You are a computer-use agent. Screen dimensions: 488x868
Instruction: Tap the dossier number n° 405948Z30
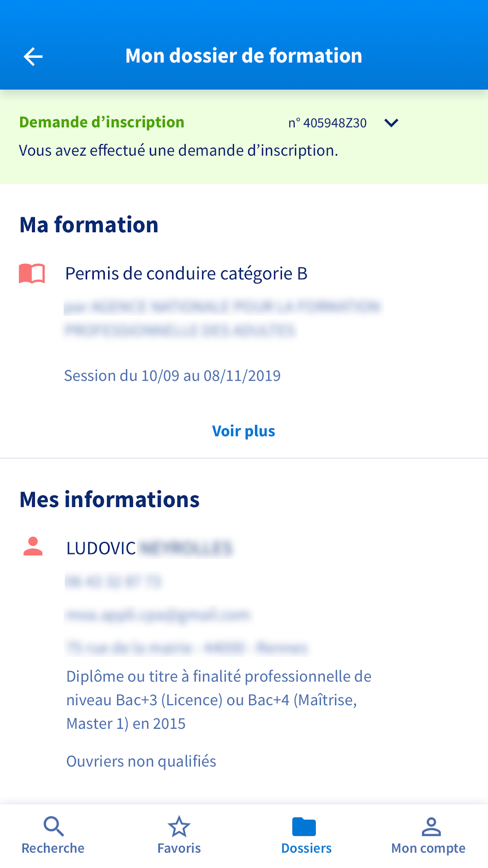(x=327, y=123)
